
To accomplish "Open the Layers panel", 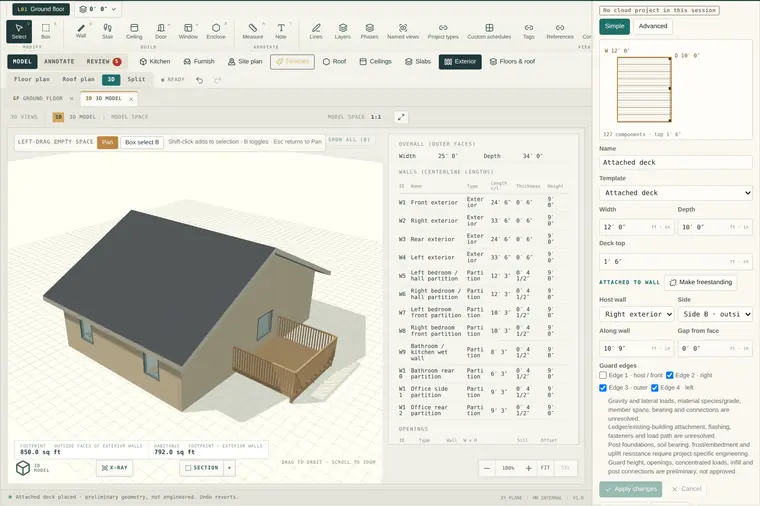I will coord(343,31).
